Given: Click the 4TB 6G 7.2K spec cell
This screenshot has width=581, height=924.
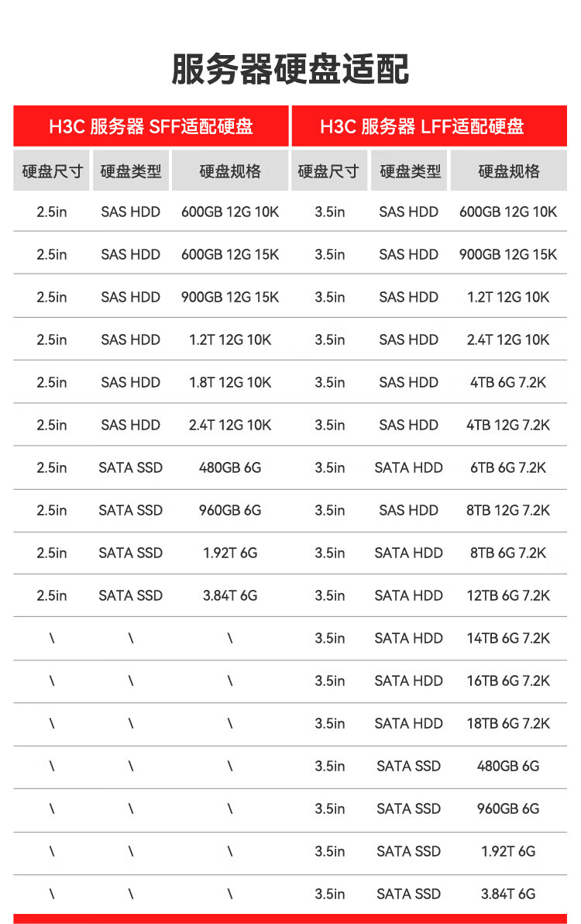Looking at the screenshot, I should 508,382.
